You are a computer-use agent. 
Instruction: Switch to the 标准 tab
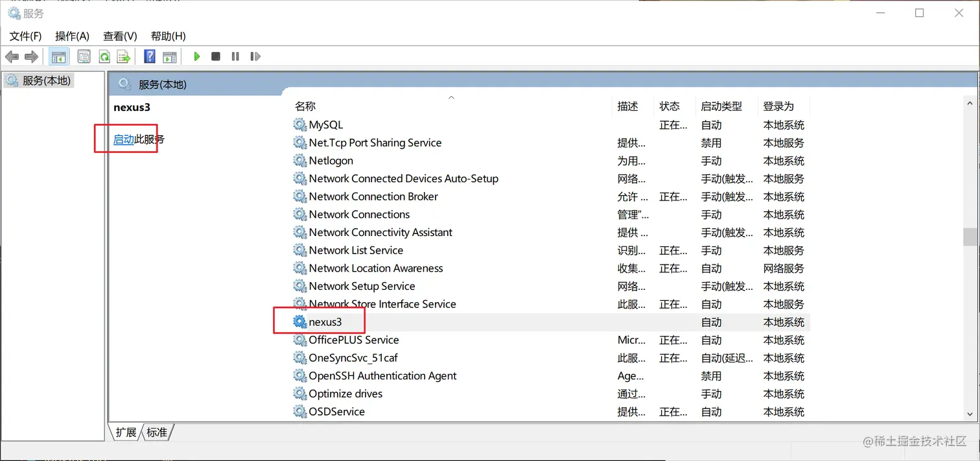157,432
